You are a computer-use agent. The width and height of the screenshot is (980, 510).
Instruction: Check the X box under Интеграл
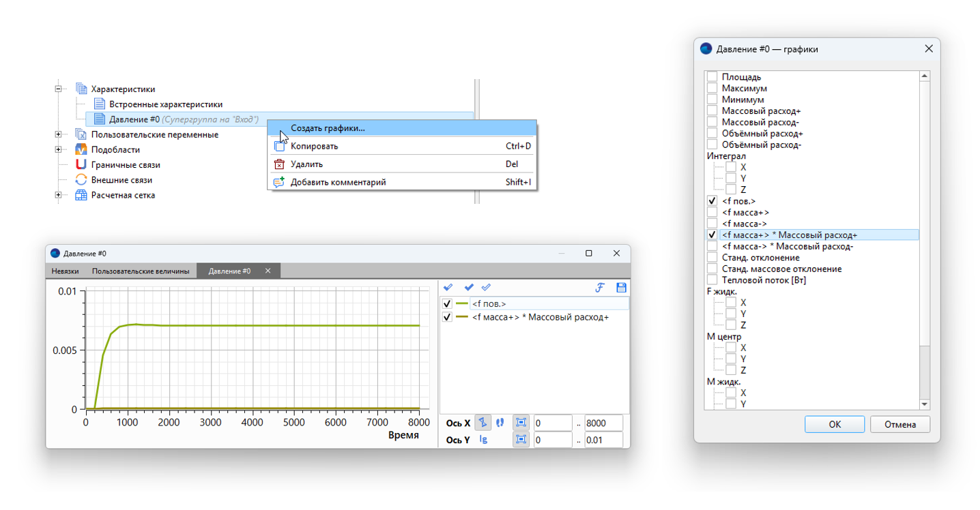click(x=731, y=167)
